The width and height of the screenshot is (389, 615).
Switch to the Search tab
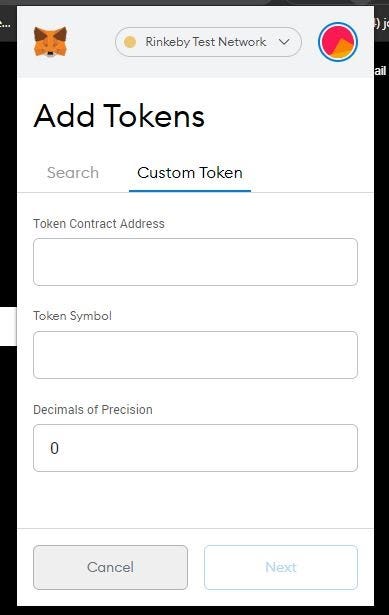point(73,173)
